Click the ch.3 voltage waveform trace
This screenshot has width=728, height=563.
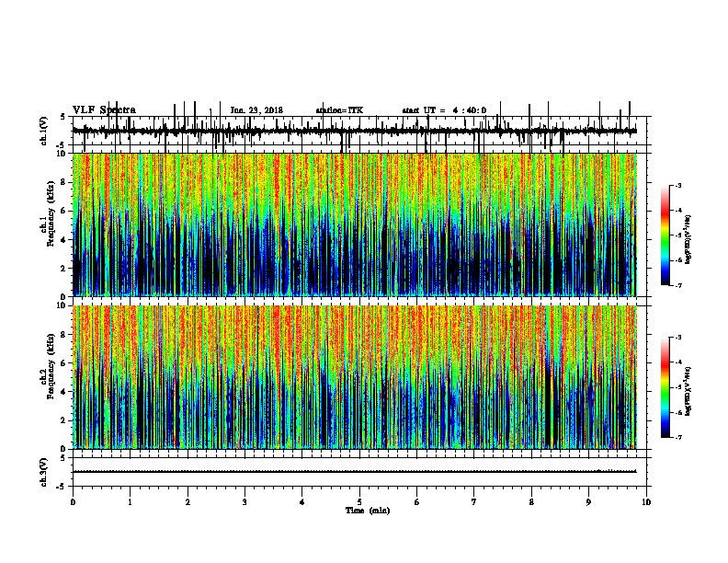coord(355,472)
